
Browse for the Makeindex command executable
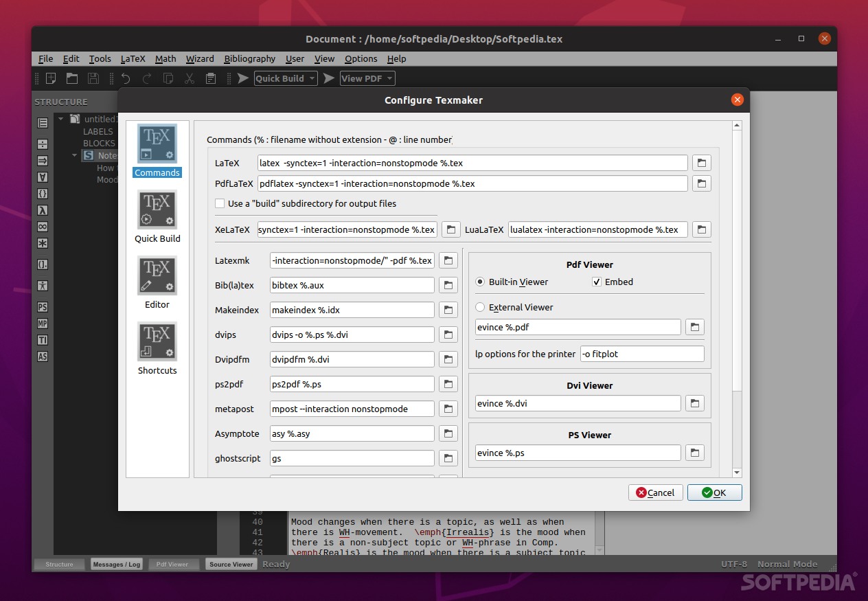click(448, 310)
